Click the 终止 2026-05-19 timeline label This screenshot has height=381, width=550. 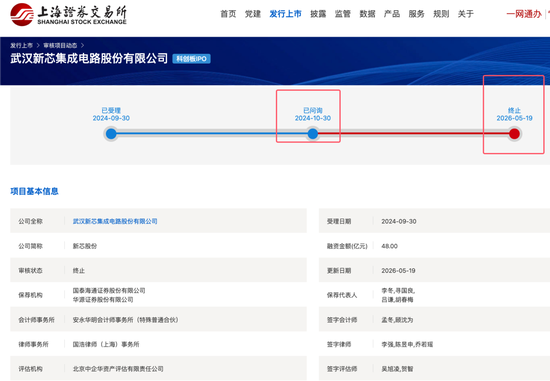[x=514, y=114]
